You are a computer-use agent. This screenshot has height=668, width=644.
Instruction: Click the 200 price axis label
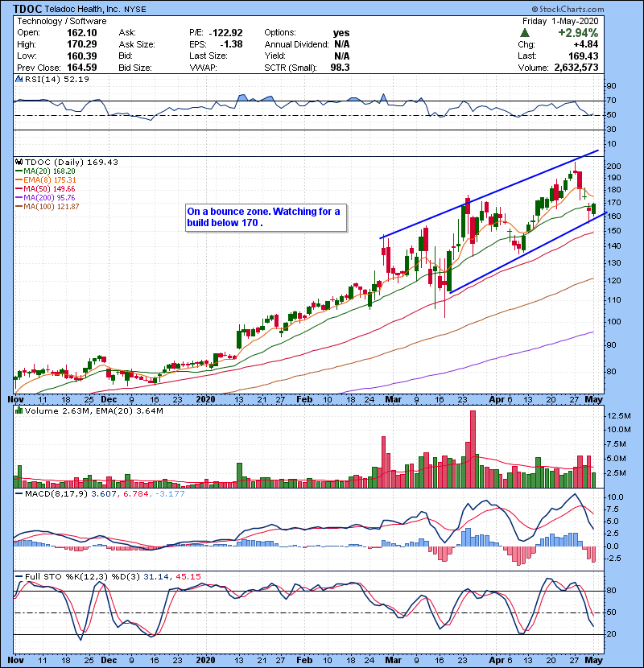pos(613,166)
